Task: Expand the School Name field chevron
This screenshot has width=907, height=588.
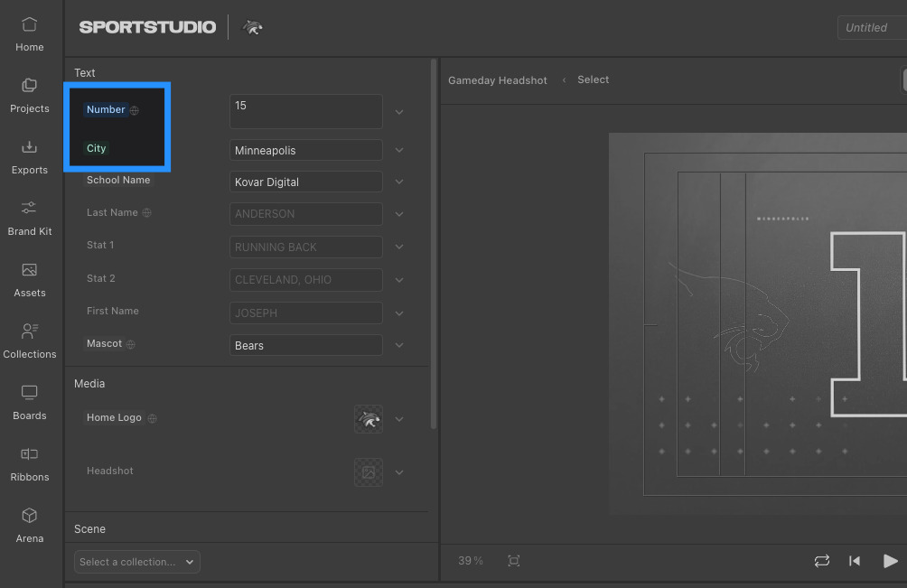Action: tap(399, 182)
